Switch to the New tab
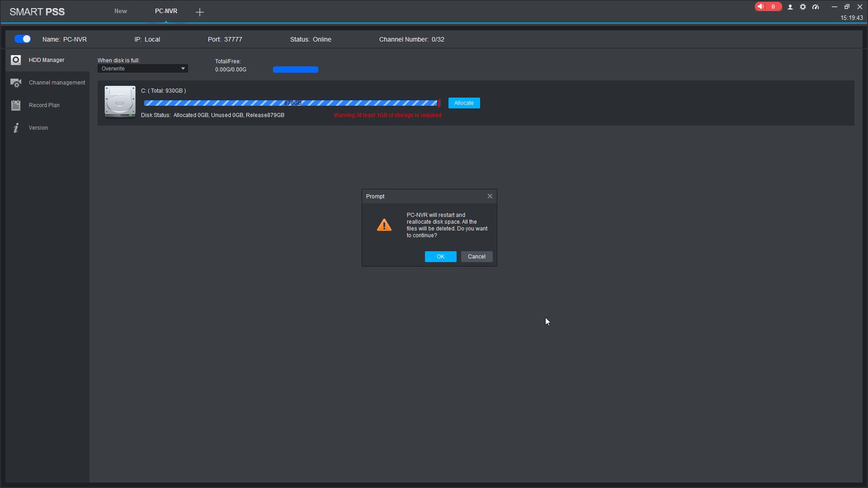The height and width of the screenshot is (488, 868). pos(120,11)
